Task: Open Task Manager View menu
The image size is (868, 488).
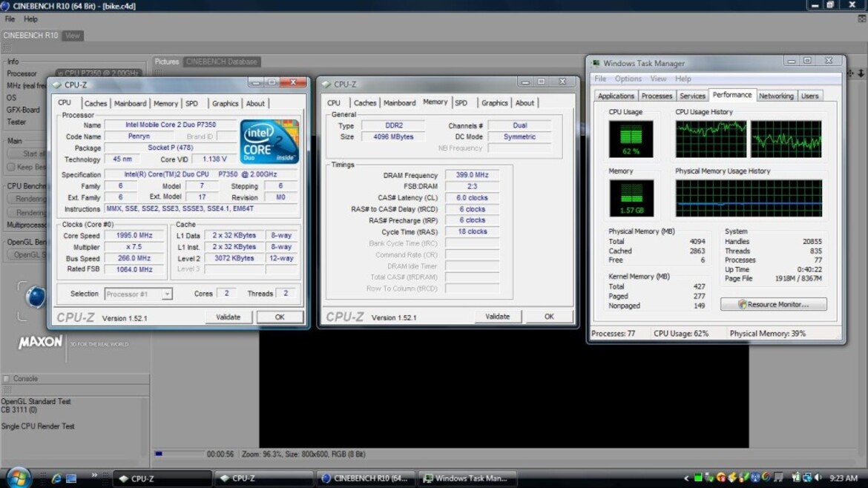Action: click(x=658, y=79)
